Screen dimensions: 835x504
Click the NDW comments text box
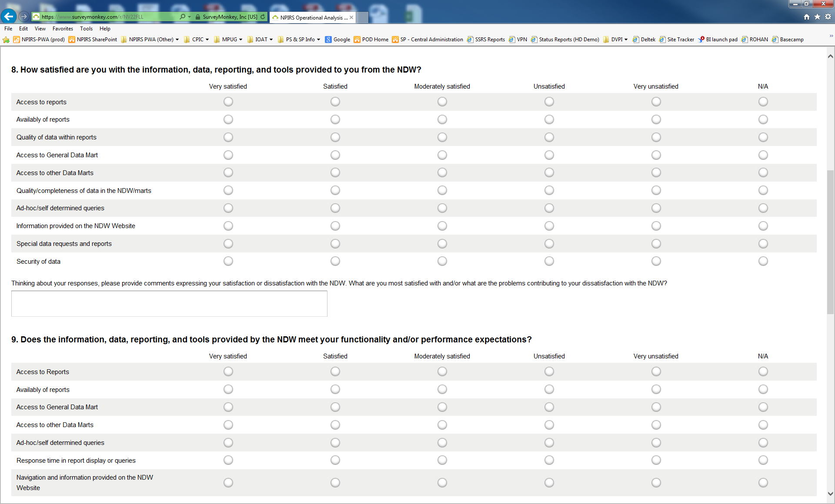169,304
